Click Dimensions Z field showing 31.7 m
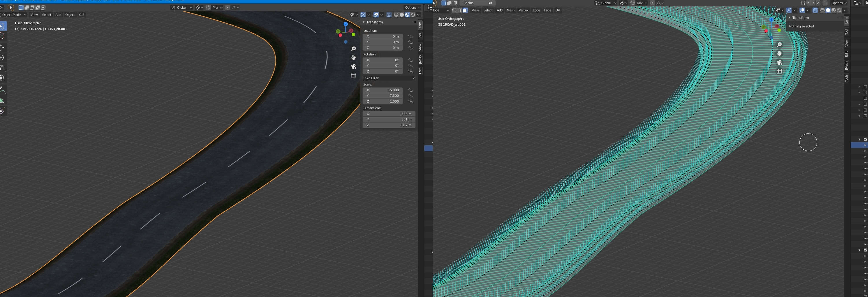 [389, 125]
